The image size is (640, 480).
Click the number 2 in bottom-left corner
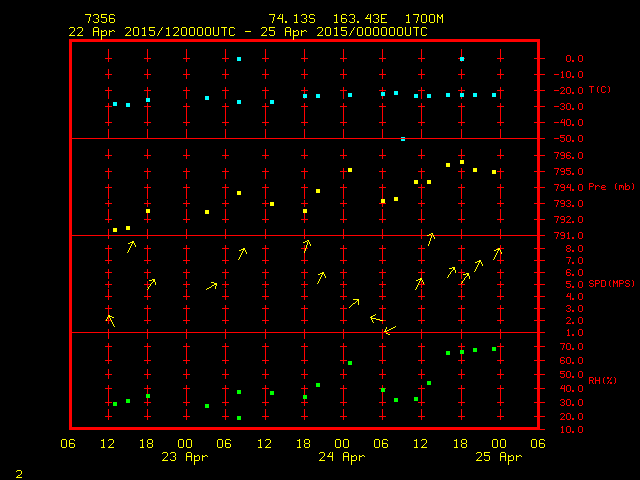click(x=19, y=472)
